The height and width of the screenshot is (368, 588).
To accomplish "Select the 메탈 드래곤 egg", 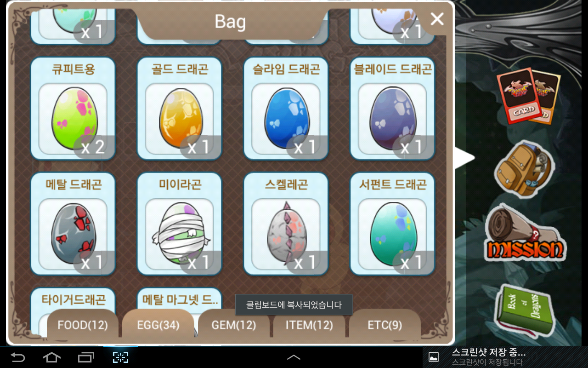I will click(x=73, y=224).
